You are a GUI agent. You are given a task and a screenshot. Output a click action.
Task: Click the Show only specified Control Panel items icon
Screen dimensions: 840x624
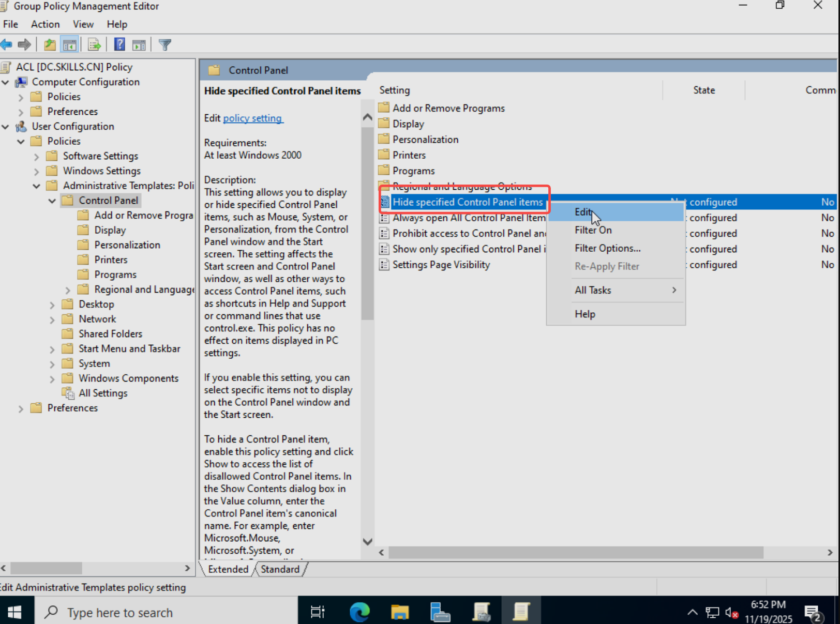[x=384, y=249]
